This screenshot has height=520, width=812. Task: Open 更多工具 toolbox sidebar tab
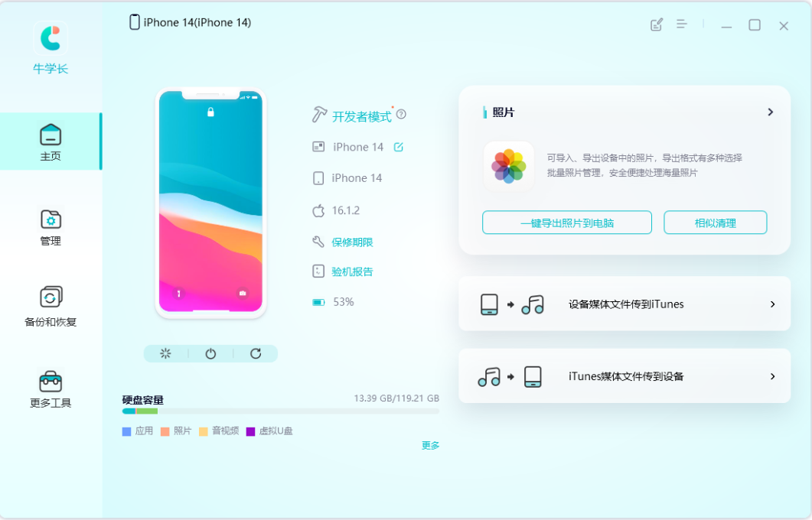(x=51, y=389)
